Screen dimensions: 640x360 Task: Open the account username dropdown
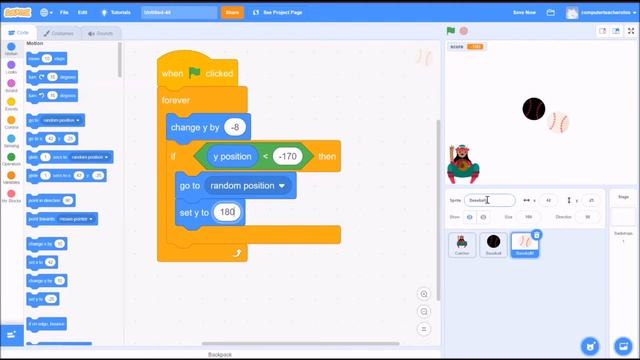601,13
